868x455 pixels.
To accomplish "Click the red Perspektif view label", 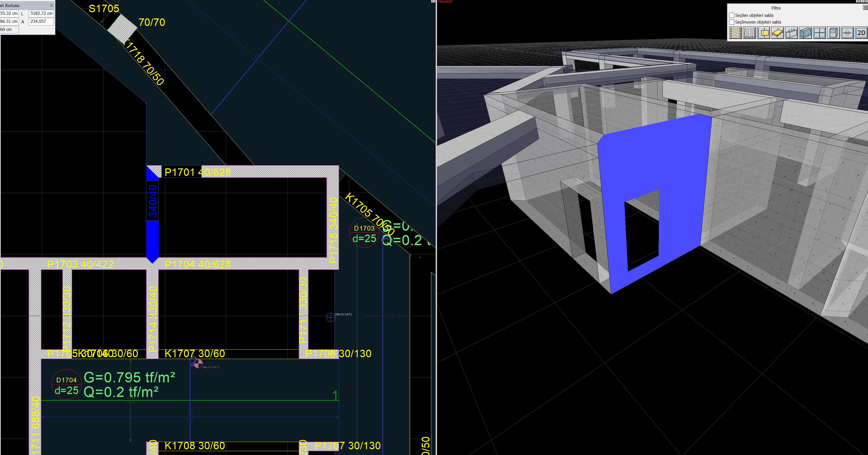I will coord(445,2).
